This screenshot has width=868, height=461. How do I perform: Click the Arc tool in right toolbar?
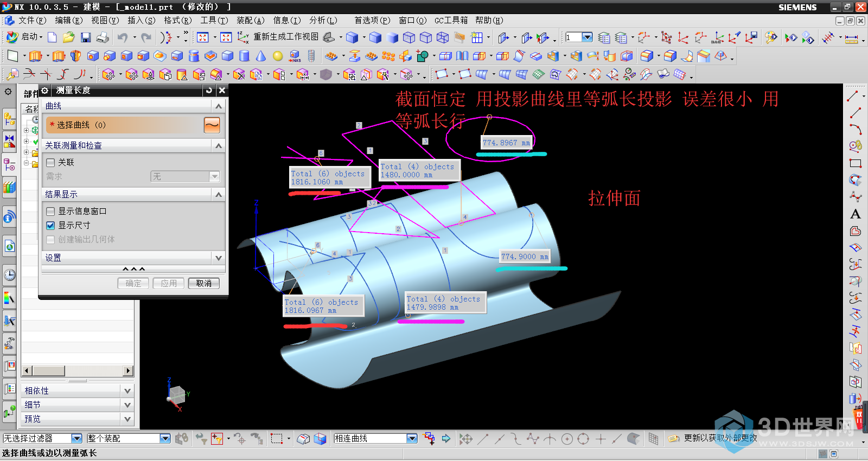point(855,130)
